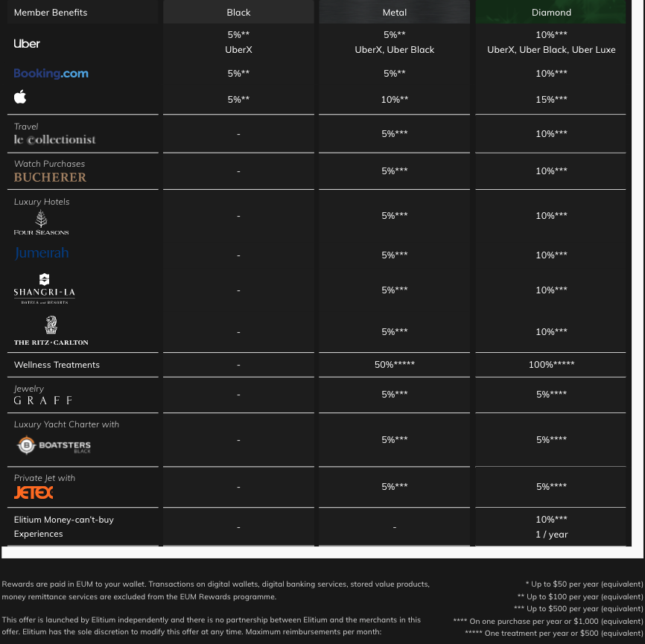The image size is (645, 644).
Task: Click the "Jewelry" category label
Action: pyautogui.click(x=29, y=389)
